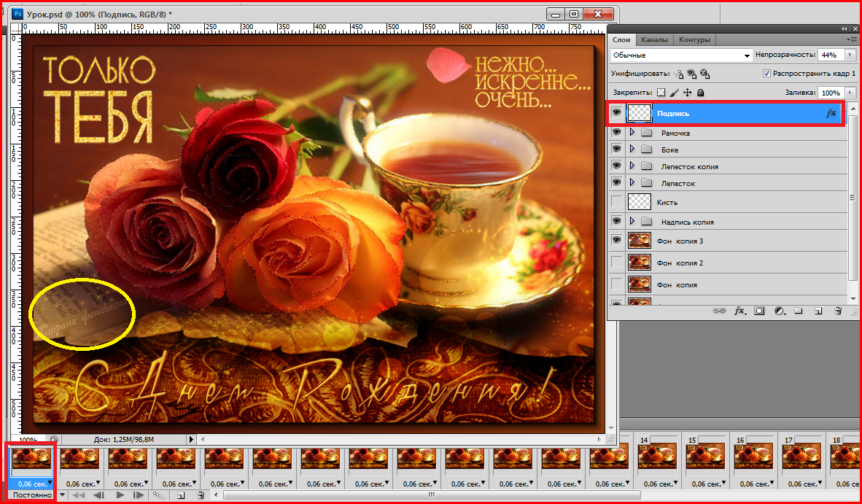Delete the selected animation frame
862x504 pixels.
[201, 495]
